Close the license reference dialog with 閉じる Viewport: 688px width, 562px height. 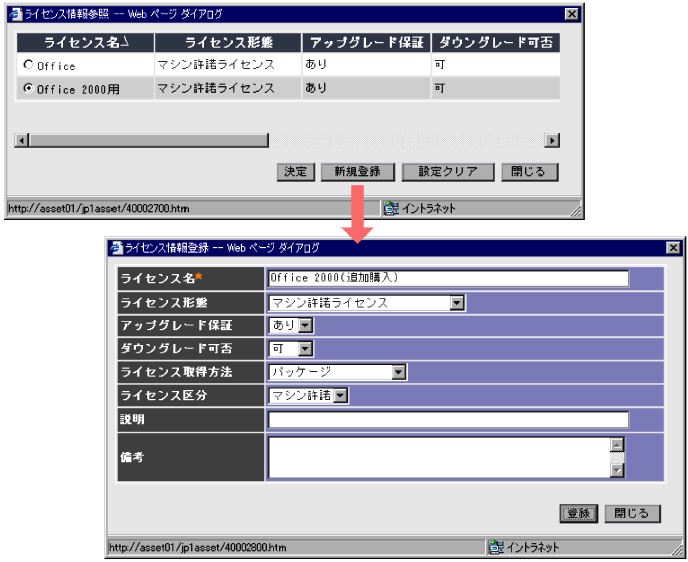tap(530, 172)
